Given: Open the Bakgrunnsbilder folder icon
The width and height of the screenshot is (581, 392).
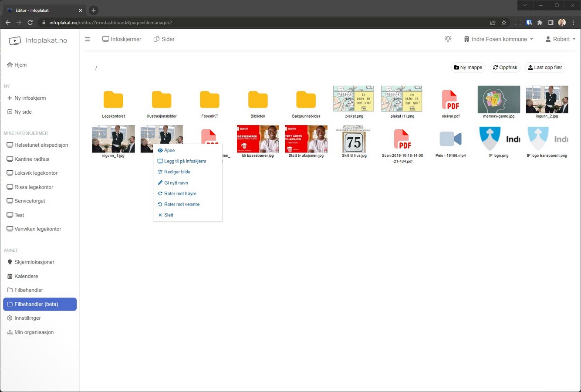Looking at the screenshot, I should tap(306, 100).
